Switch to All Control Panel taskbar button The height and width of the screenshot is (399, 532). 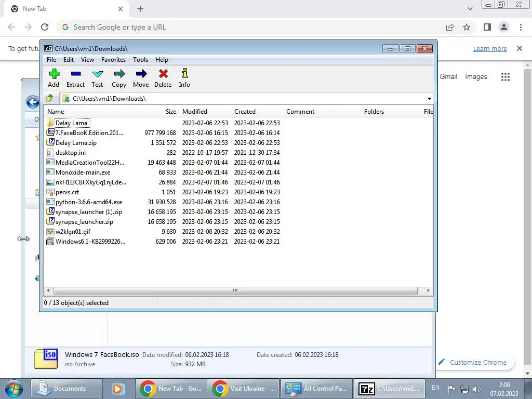pos(316,389)
